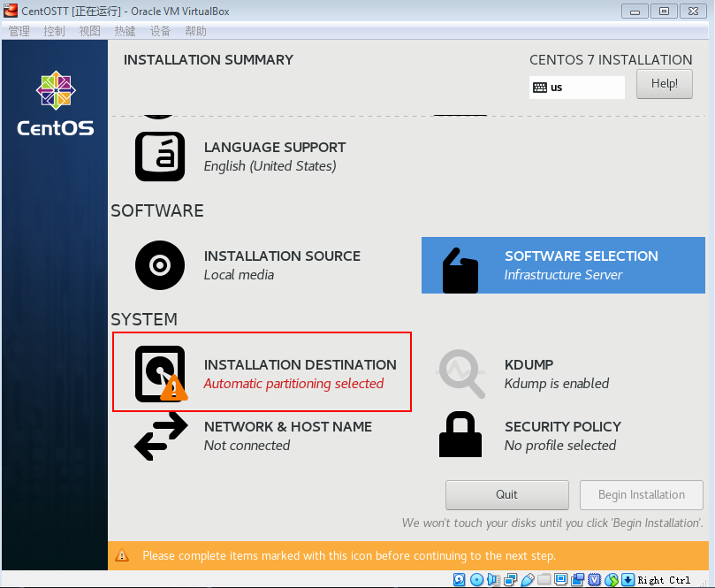The height and width of the screenshot is (588, 715).
Task: Click the VirtualBox window title icon
Action: [11, 11]
